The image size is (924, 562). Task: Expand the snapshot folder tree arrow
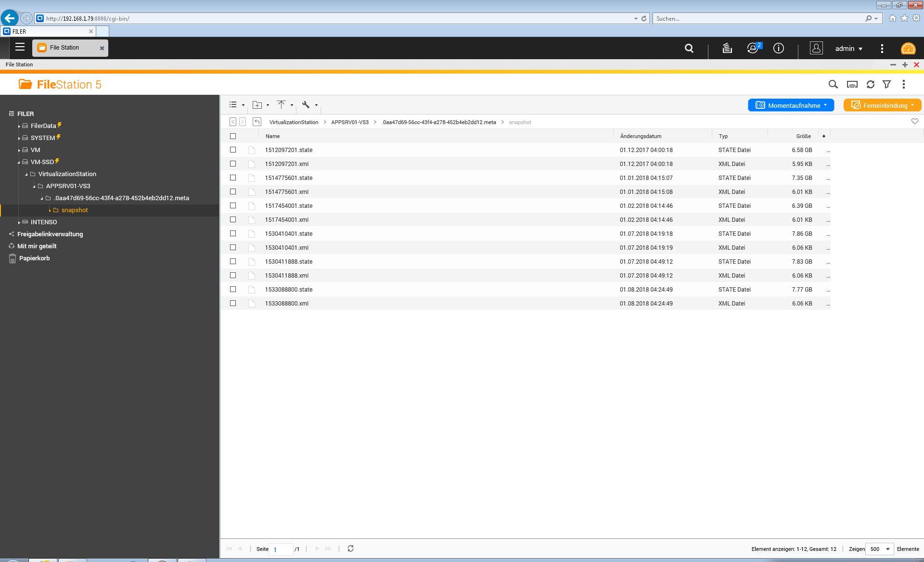click(x=50, y=210)
